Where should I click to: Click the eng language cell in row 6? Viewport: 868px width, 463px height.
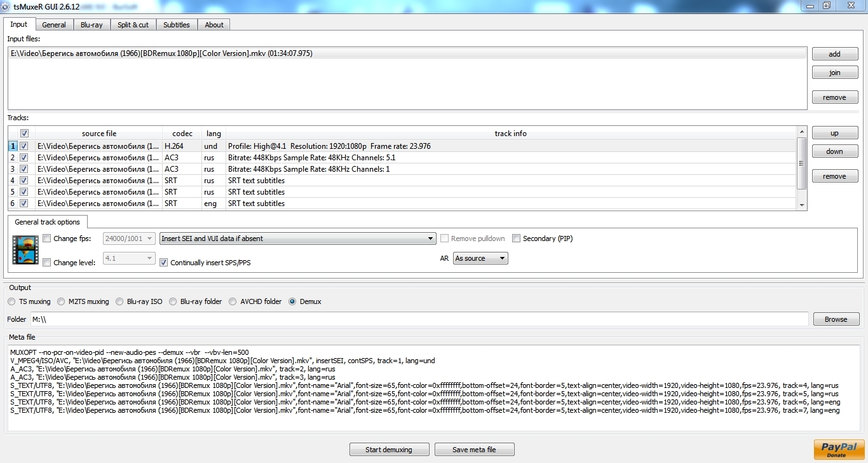pyautogui.click(x=214, y=204)
